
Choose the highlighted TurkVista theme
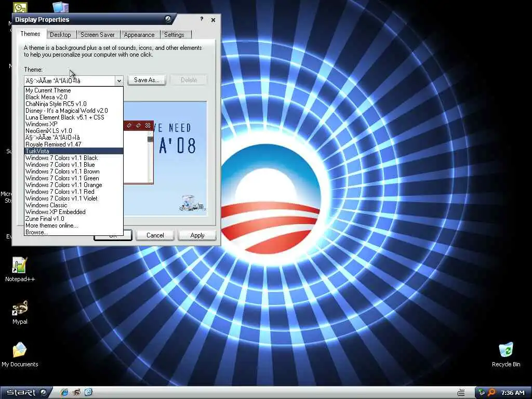(x=74, y=151)
